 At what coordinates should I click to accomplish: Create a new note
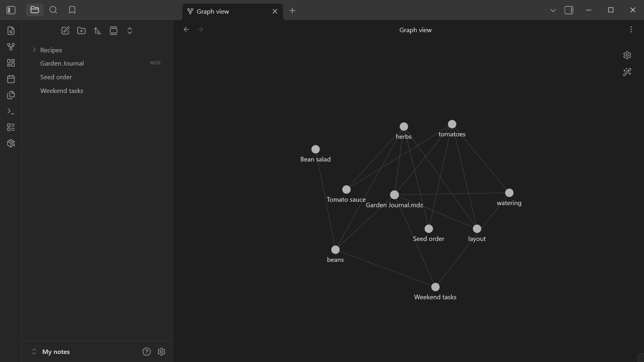(x=65, y=31)
